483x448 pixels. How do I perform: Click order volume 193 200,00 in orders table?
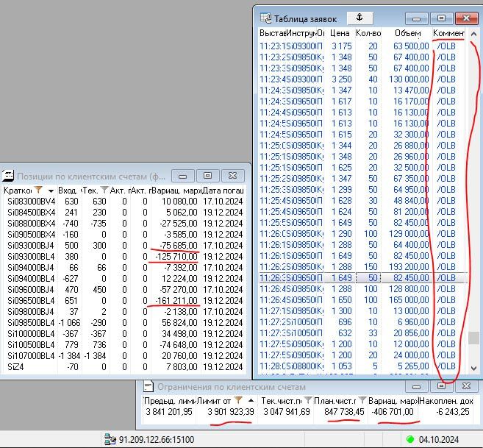[409, 267]
